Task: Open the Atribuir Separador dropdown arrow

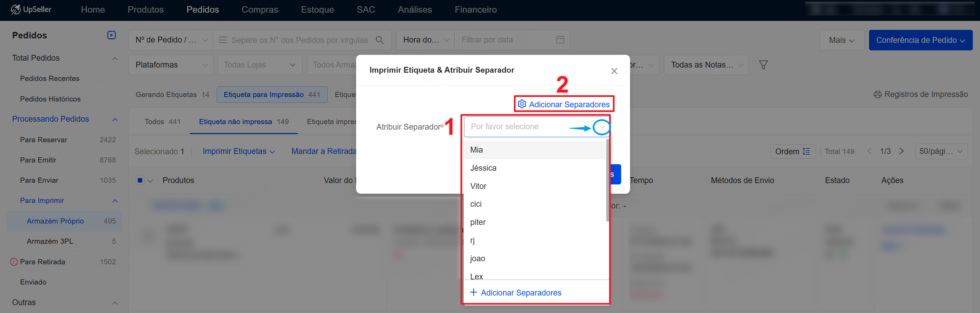Action: tap(602, 127)
